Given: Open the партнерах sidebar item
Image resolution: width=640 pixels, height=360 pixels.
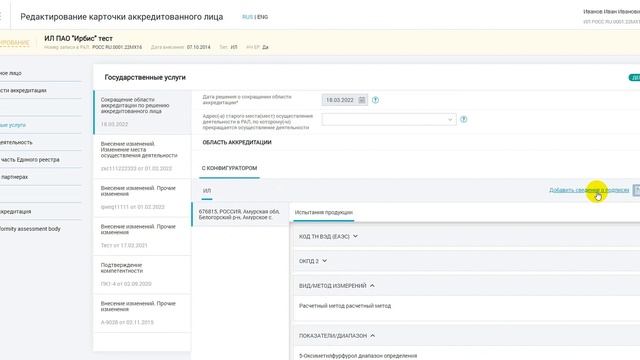Looking at the screenshot, I should click(14, 177).
